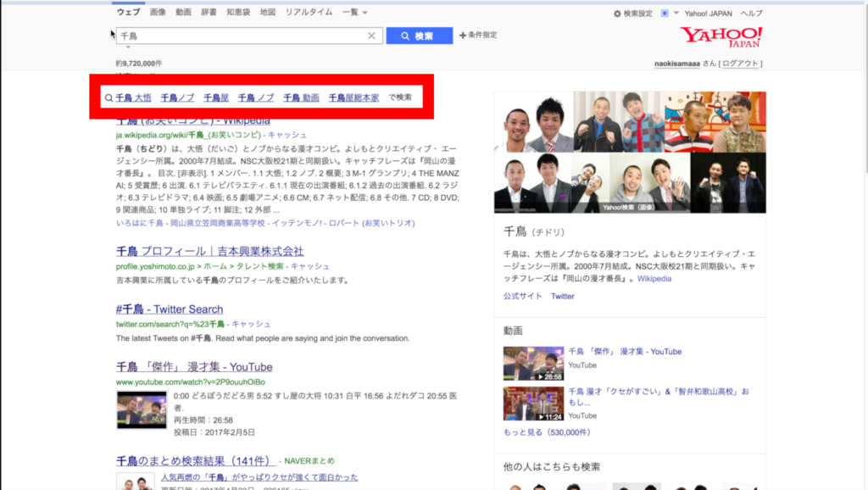Click もっと見る（530,000件） link
Image resolution: width=868 pixels, height=490 pixels.
pyautogui.click(x=547, y=432)
